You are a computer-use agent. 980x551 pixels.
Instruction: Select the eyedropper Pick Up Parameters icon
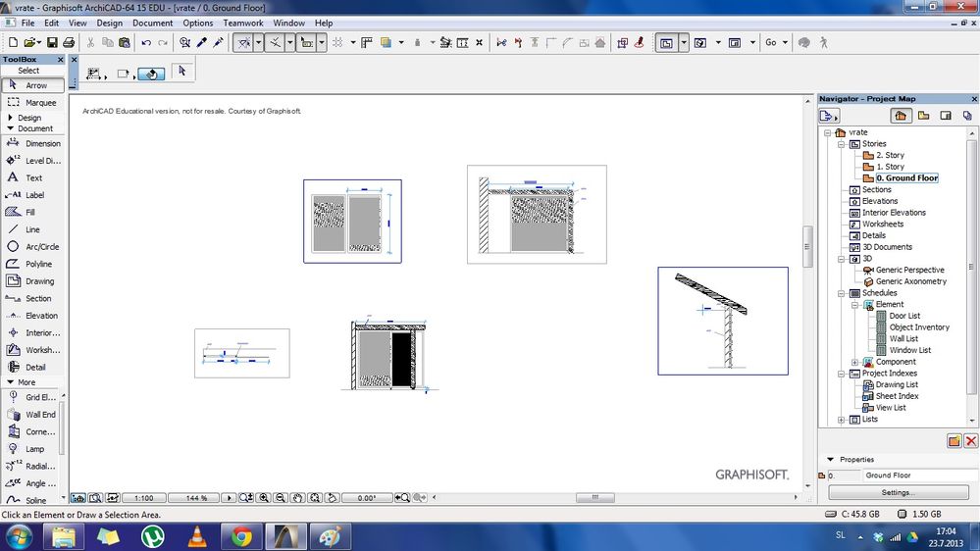pos(202,42)
